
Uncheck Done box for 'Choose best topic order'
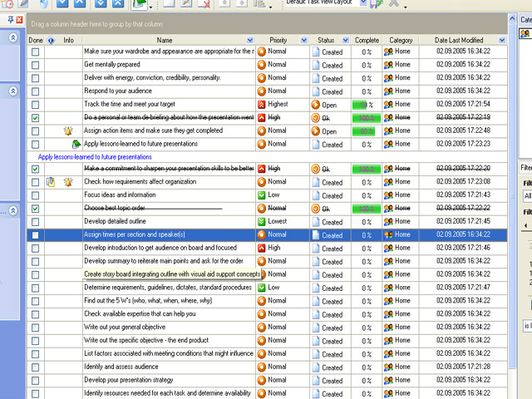coord(35,209)
